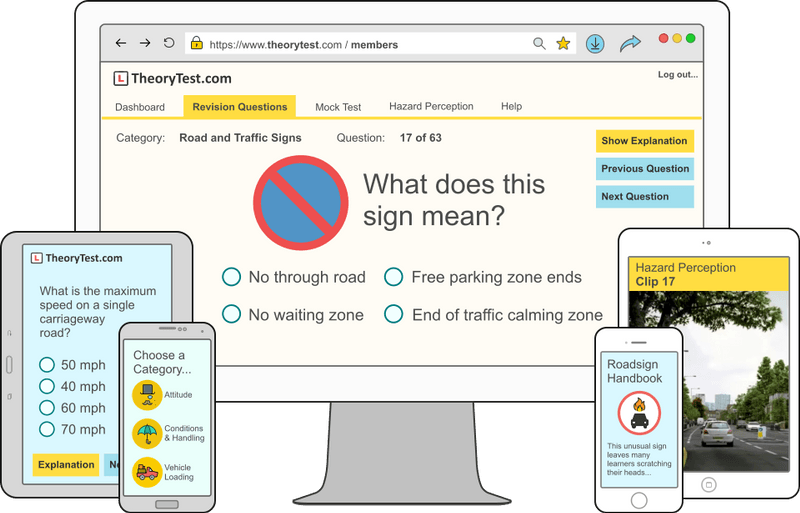Open the Revision Questions tab

(239, 107)
